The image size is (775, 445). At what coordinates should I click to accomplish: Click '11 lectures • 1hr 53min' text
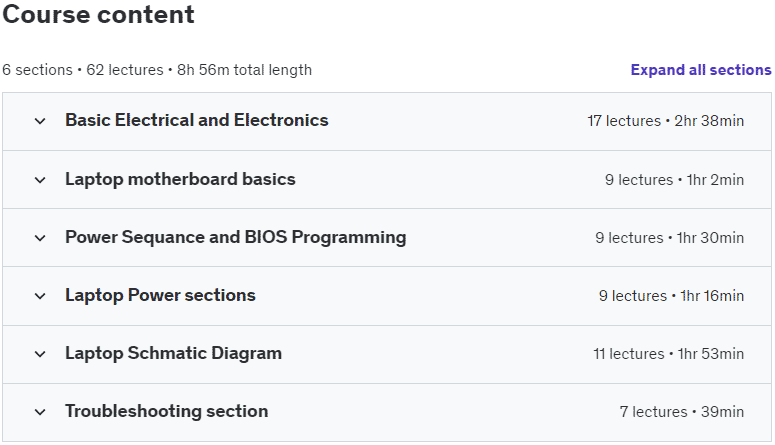click(x=668, y=354)
